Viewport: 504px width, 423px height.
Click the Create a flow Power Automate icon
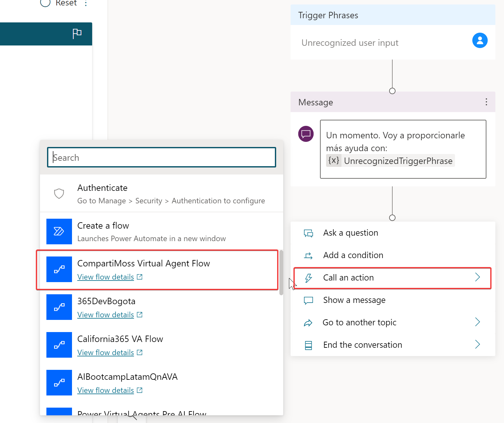click(x=59, y=232)
